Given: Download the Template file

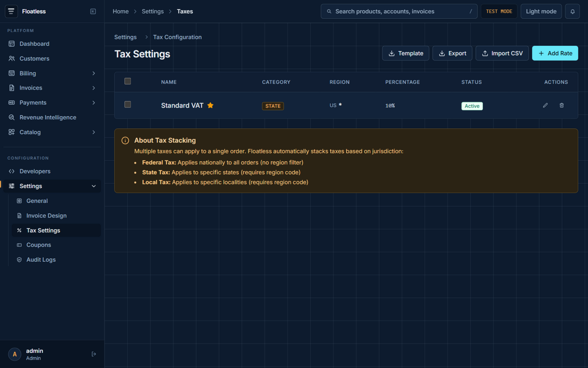Looking at the screenshot, I should (x=405, y=53).
